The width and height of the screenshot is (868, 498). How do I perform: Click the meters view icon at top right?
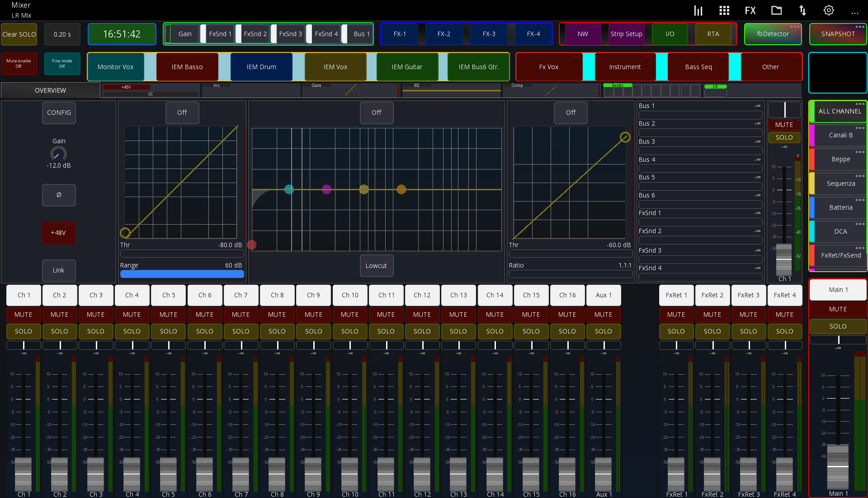click(x=698, y=10)
